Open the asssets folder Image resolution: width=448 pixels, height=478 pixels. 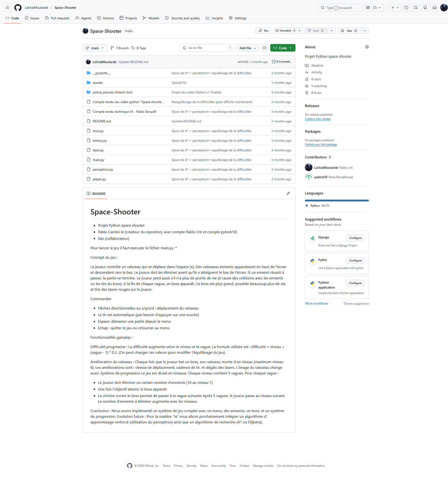click(98, 83)
